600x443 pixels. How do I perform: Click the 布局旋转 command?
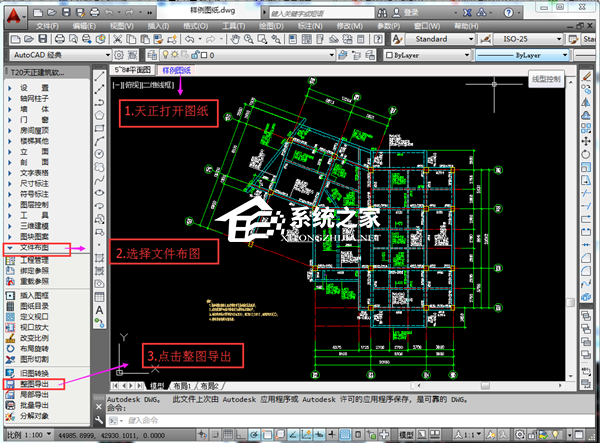tap(34, 349)
